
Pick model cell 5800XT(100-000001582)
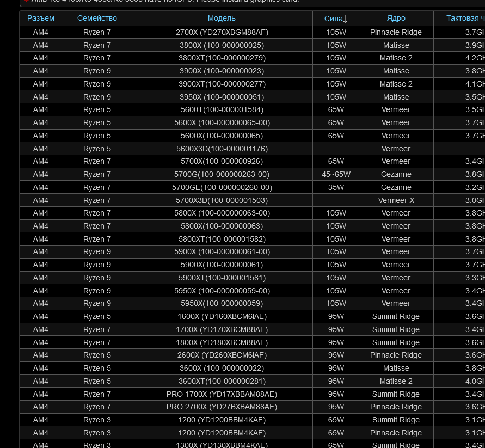coord(222,239)
